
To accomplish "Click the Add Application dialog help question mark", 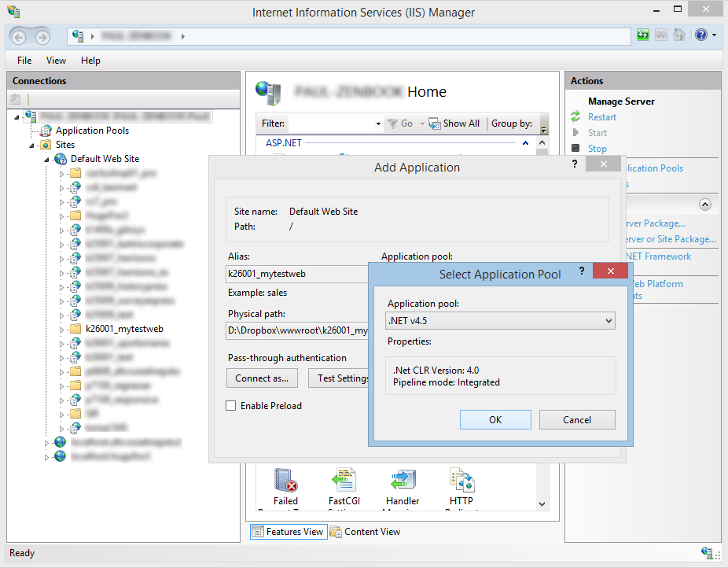I will click(x=575, y=164).
